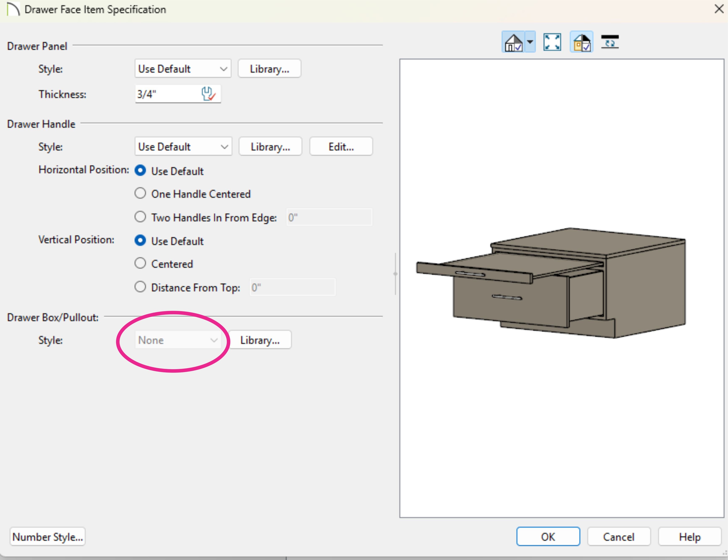Click the rendering technique house icon

[513, 42]
